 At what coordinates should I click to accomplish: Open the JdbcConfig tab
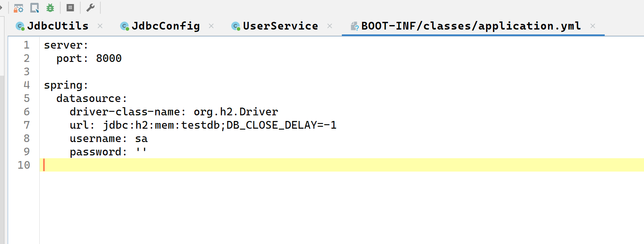coord(165,26)
